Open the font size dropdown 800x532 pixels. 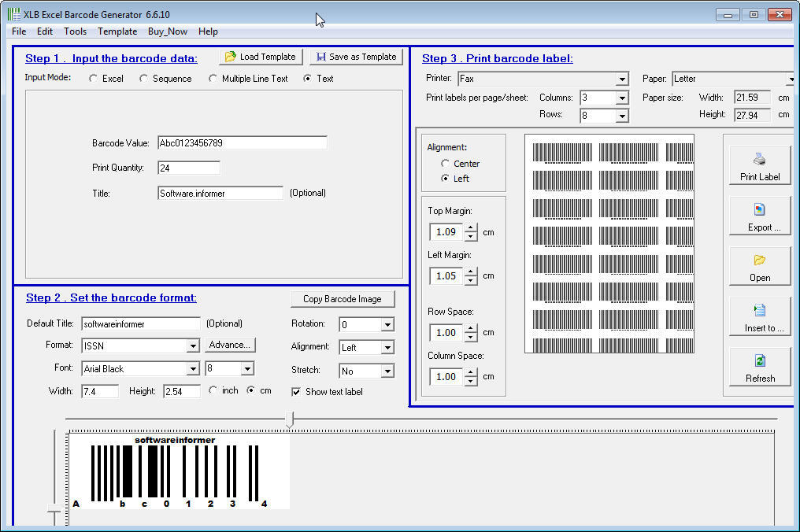point(247,369)
